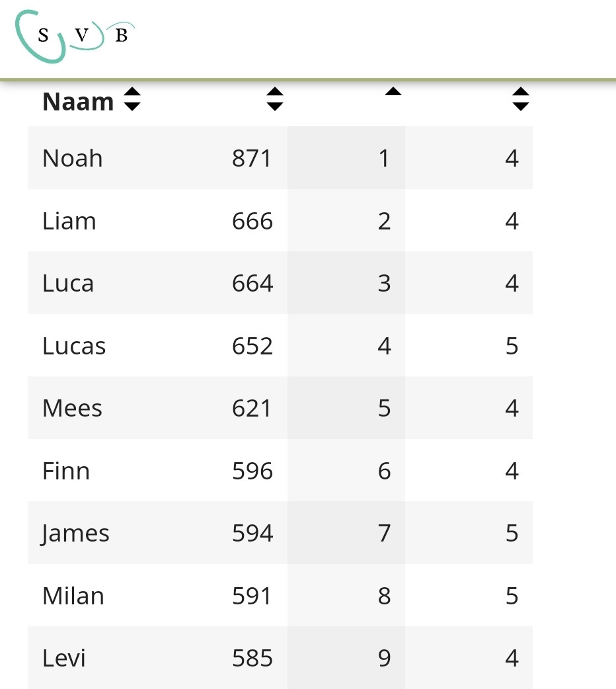Click rank 4 in Lucas row
This screenshot has height=689, width=616.
385,346
